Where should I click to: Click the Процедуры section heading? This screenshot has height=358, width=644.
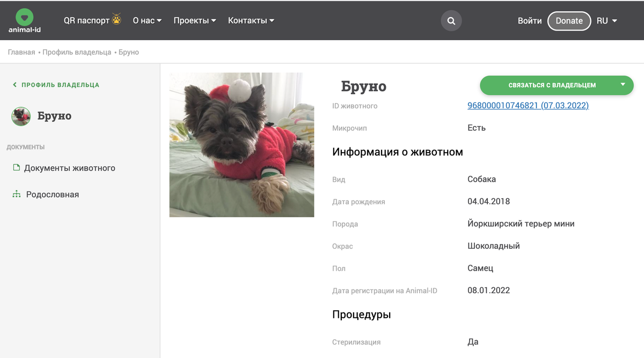(x=362, y=315)
